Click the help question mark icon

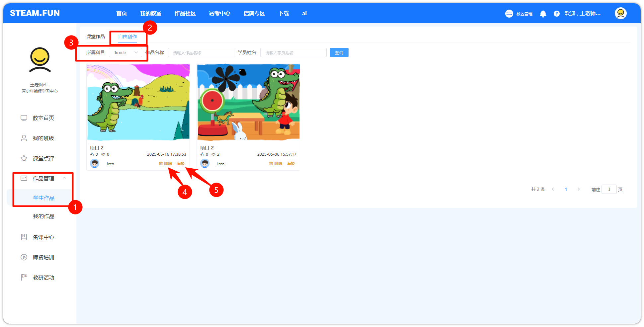pos(557,14)
